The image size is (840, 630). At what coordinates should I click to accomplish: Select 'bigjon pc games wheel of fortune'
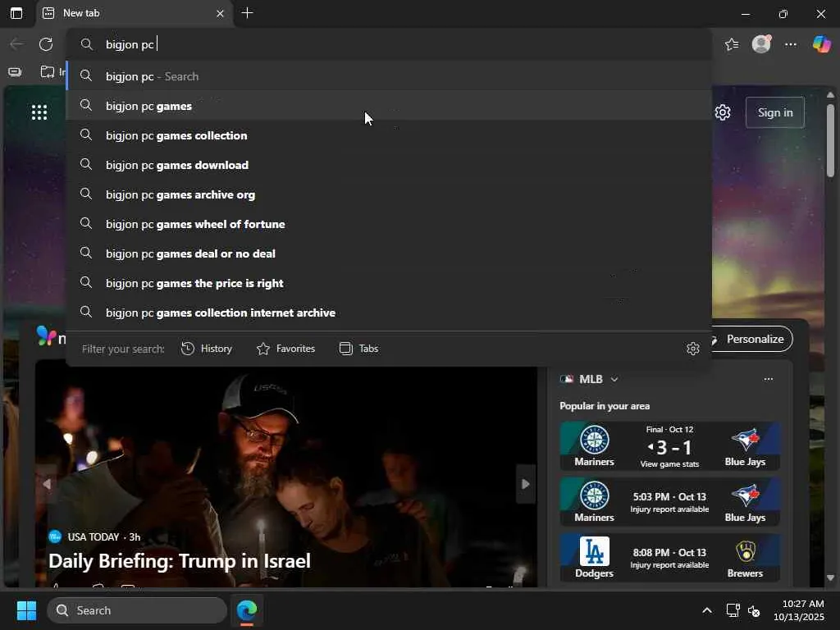tap(389, 223)
